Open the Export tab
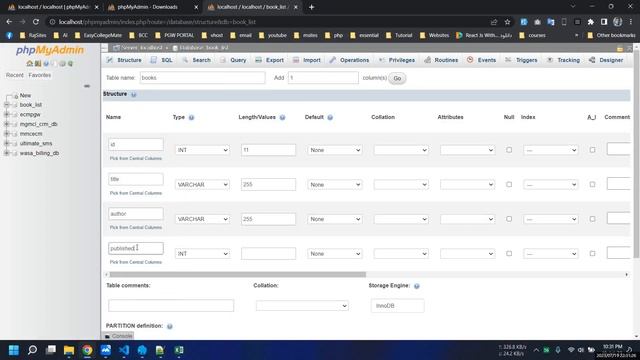The height and width of the screenshot is (360, 640). (269, 60)
